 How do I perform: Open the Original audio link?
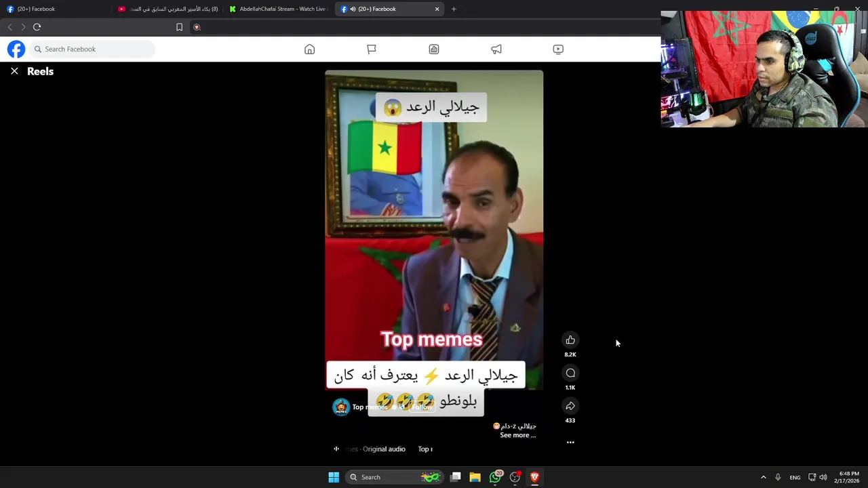[384, 449]
